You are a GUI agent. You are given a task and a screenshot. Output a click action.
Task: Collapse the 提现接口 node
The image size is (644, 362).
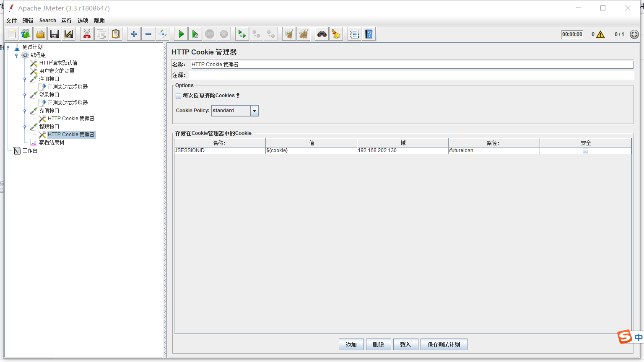pyautogui.click(x=25, y=127)
